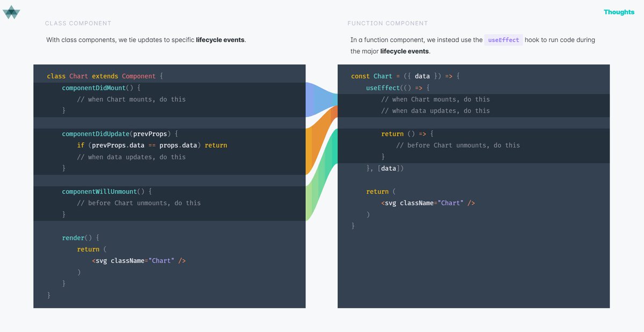The width and height of the screenshot is (644, 332).
Task: Click the render() code line
Action: [x=80, y=237]
